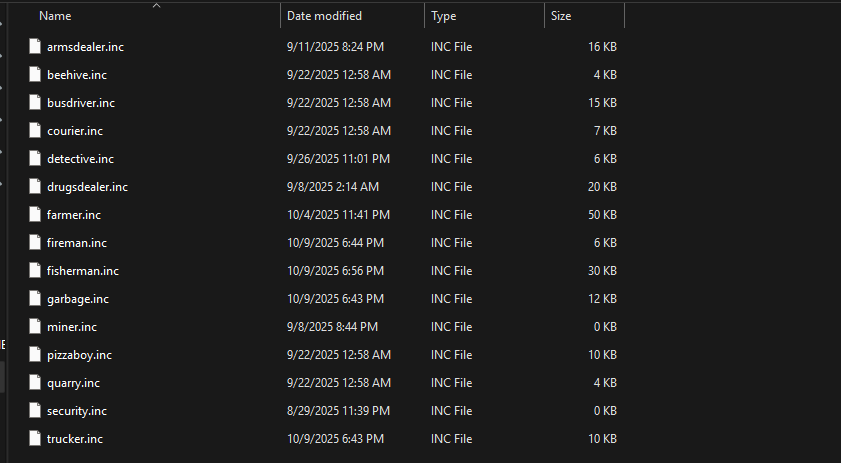The width and height of the screenshot is (841, 463).
Task: Click the garbage.inc file icon
Action: [35, 299]
